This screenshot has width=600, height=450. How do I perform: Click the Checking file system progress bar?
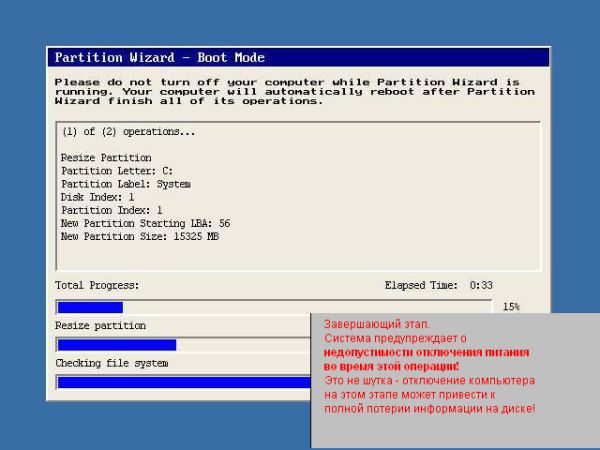[183, 382]
